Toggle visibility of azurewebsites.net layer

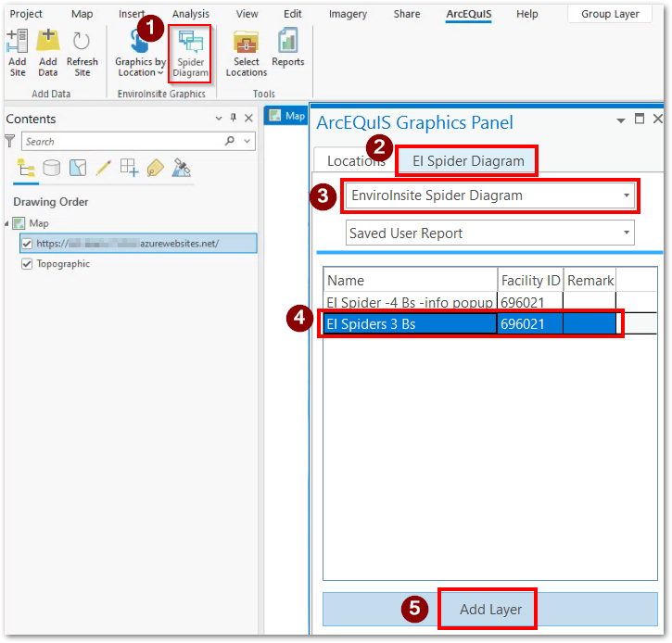click(x=27, y=244)
